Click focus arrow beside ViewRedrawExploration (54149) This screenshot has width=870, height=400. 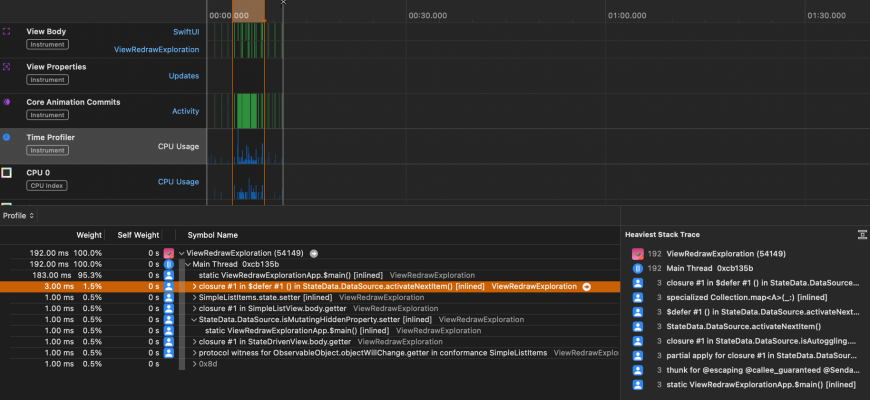pos(314,253)
